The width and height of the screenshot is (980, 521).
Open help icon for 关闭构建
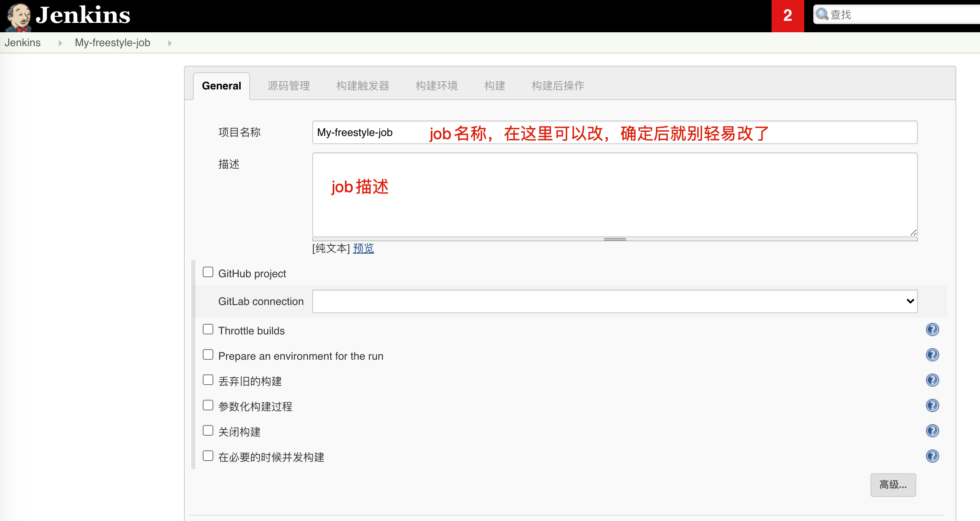[x=932, y=431]
